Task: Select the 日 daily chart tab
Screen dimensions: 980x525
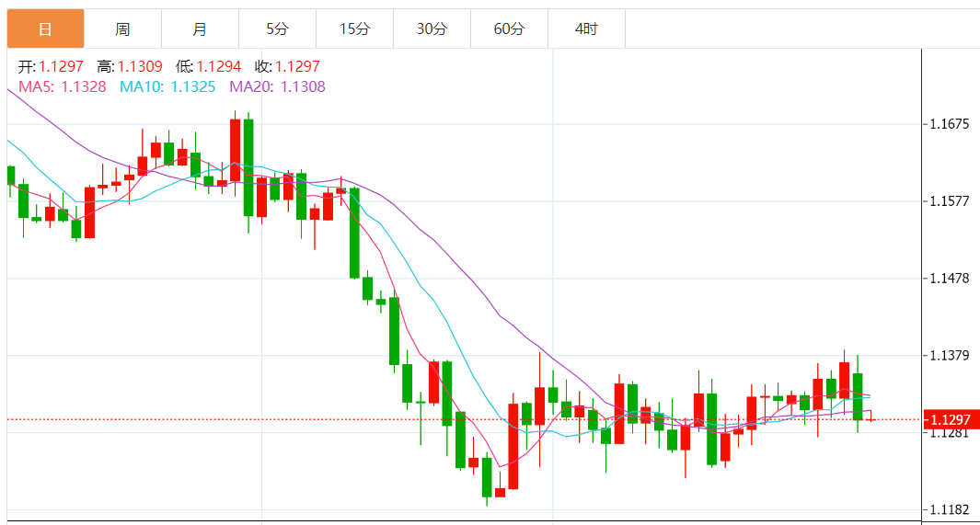Action: coord(45,29)
